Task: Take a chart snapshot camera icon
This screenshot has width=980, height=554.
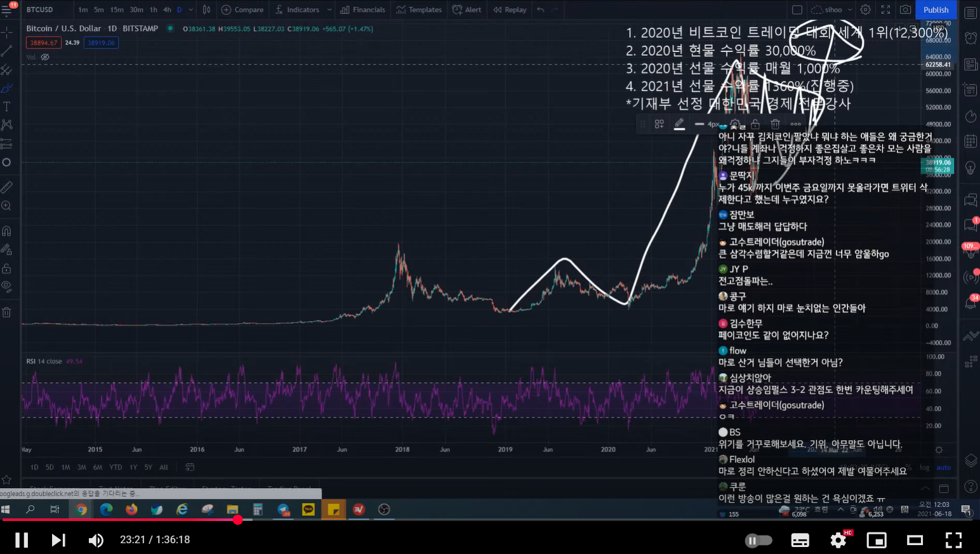Action: point(906,10)
